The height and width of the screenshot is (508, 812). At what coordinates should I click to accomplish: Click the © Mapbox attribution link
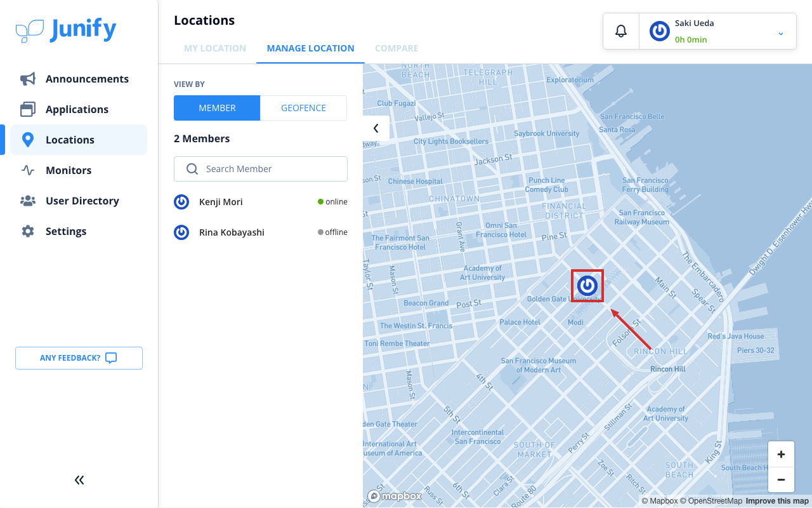pyautogui.click(x=660, y=501)
